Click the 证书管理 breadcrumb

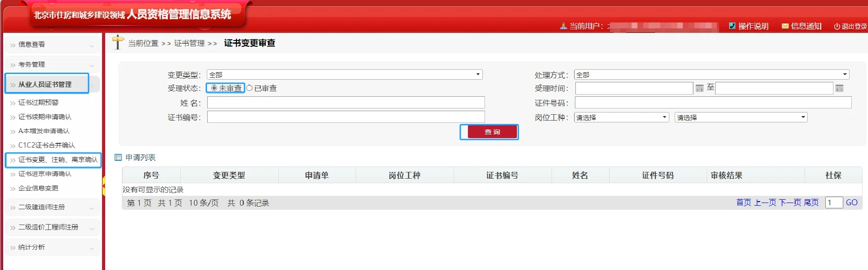point(189,43)
